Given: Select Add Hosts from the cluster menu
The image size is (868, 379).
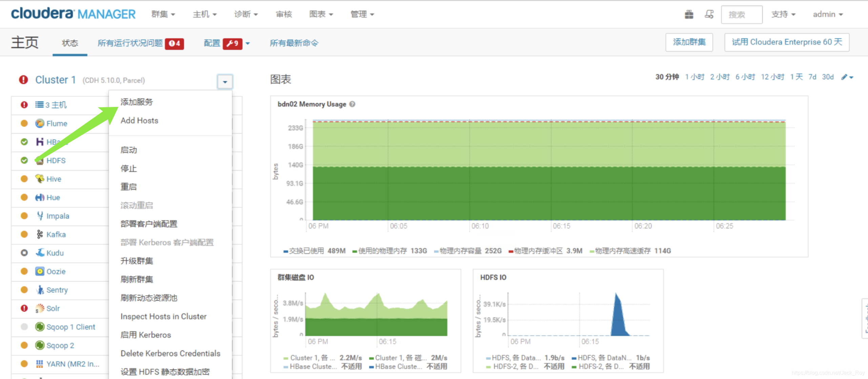Looking at the screenshot, I should pyautogui.click(x=139, y=120).
